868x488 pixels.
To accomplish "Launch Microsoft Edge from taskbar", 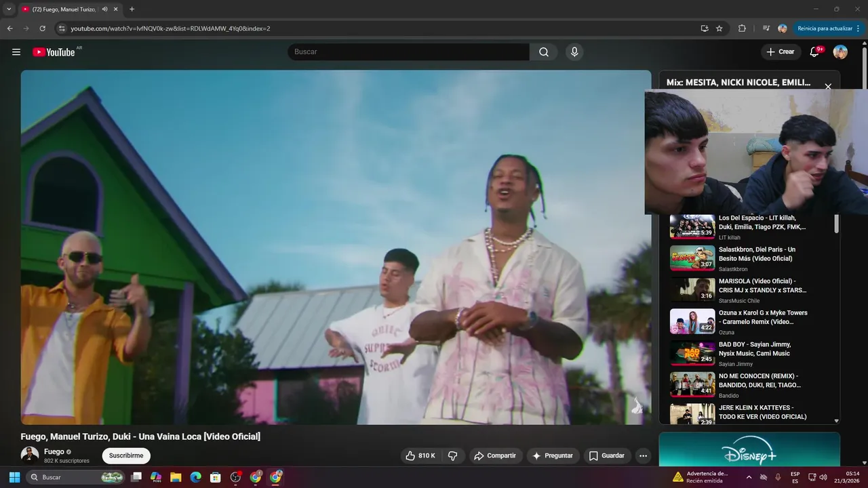I will tap(195, 477).
